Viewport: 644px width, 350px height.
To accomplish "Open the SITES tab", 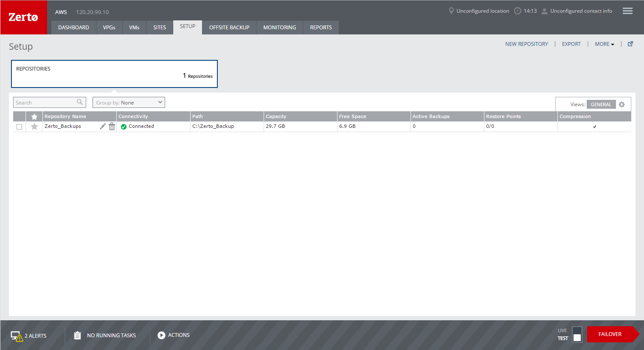I will tap(160, 27).
